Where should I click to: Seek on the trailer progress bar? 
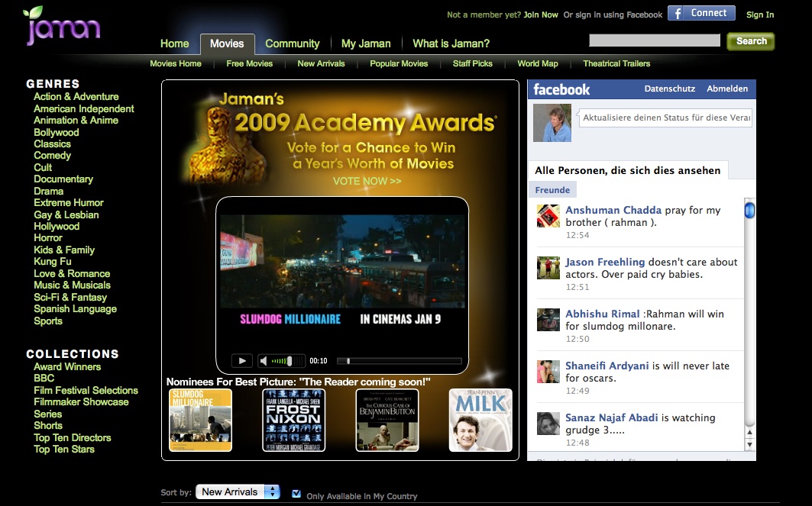399,361
